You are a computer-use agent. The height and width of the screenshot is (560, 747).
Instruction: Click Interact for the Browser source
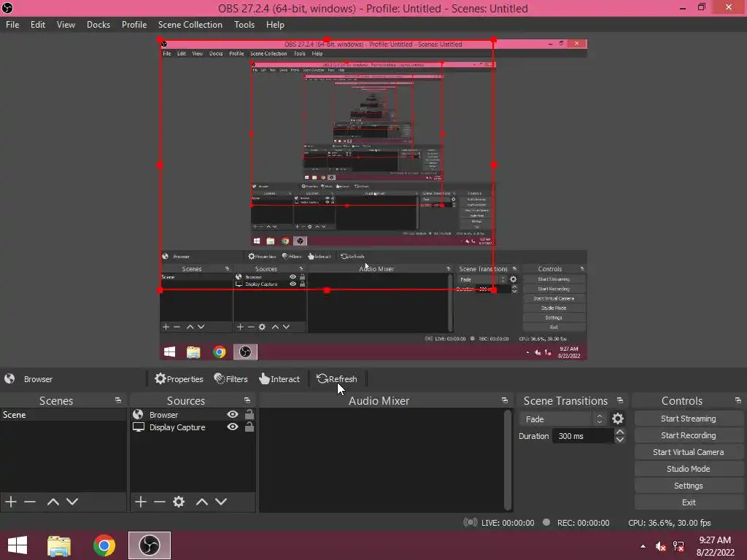[x=279, y=379]
